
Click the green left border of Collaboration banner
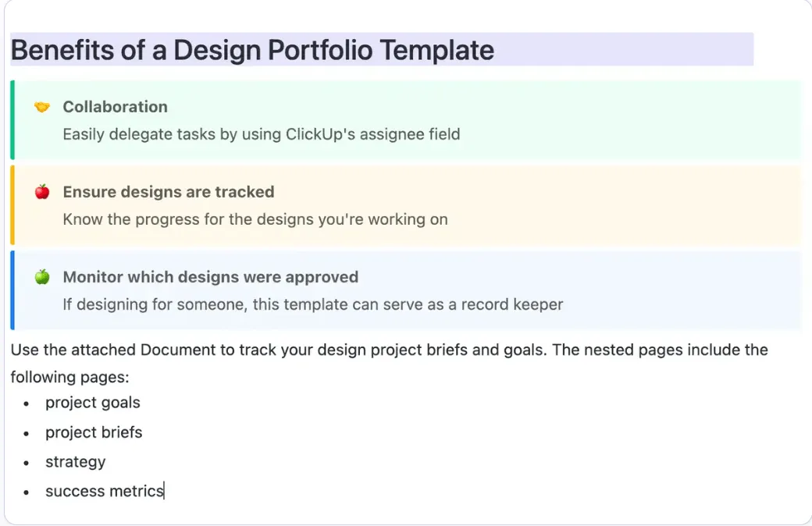tap(12, 119)
